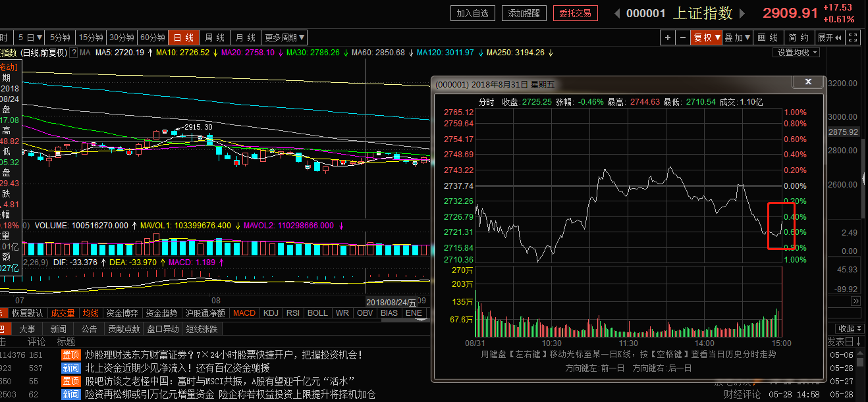Go to next stock with right arrow
The width and height of the screenshot is (868, 402).
(x=742, y=13)
